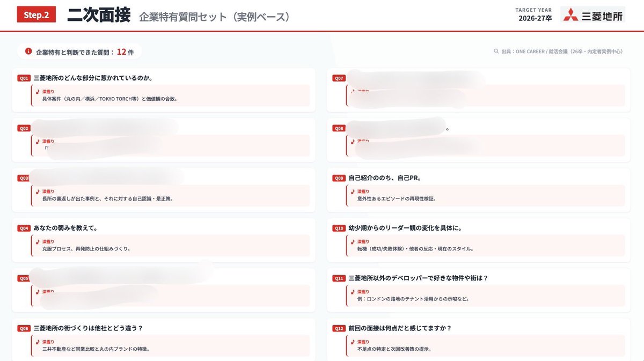Click the 深掘り arrow icon in the Q03 card
644x361 pixels.
tap(38, 191)
